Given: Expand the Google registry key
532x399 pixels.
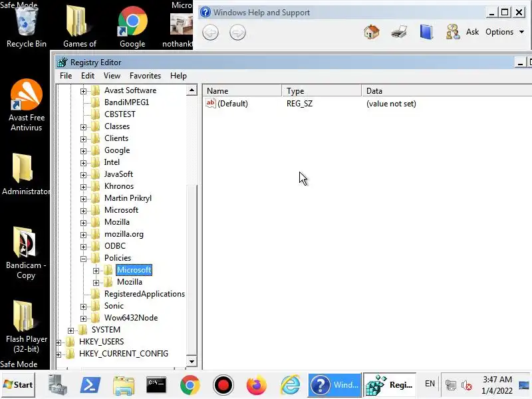Looking at the screenshot, I should pos(84,151).
